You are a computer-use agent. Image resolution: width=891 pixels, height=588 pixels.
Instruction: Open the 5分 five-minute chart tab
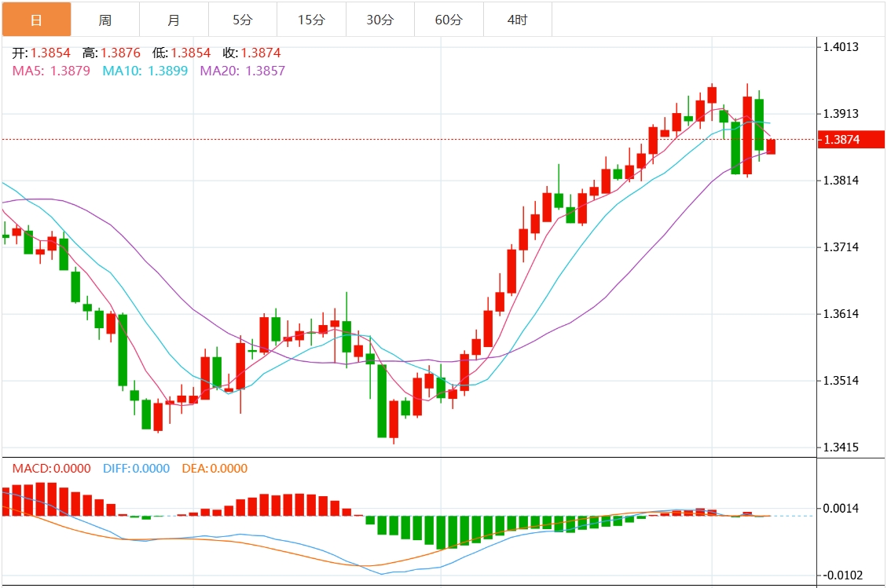coord(243,20)
